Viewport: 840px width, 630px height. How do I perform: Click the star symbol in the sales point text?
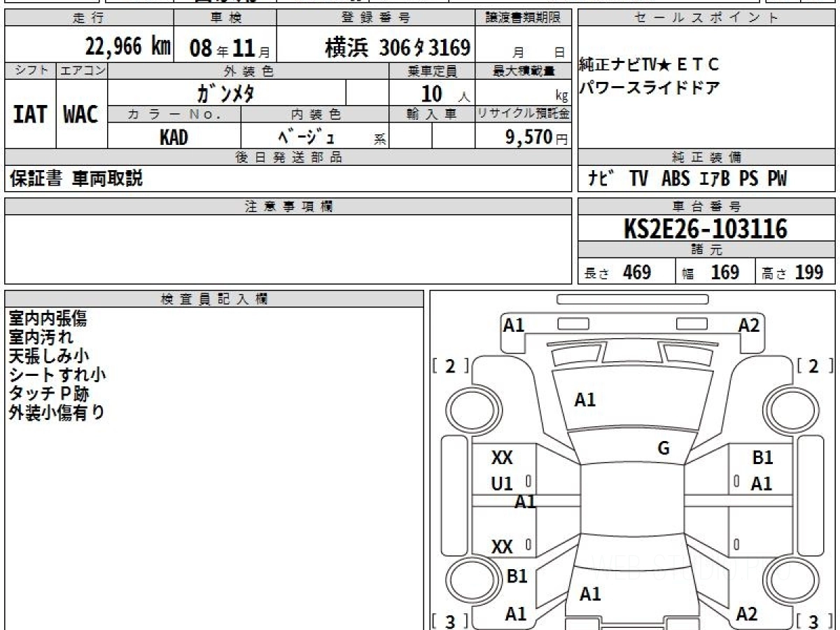(664, 65)
